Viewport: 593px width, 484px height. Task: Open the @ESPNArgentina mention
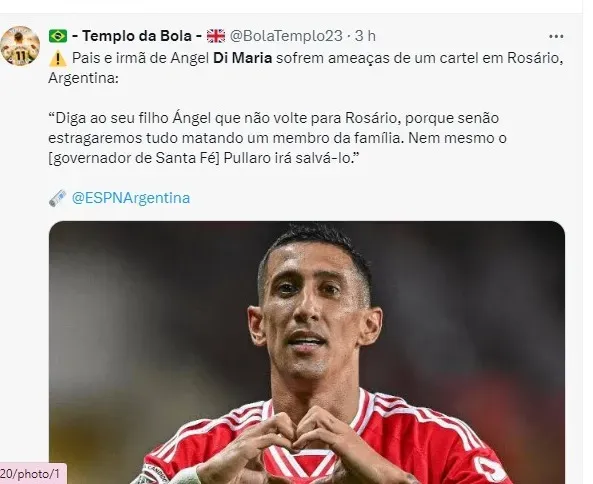[x=131, y=198]
